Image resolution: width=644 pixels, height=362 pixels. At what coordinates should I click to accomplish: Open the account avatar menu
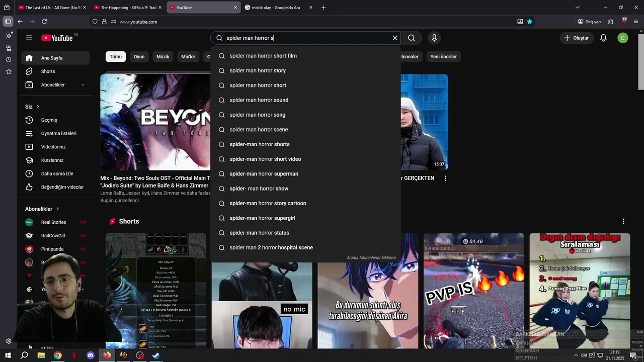[623, 38]
